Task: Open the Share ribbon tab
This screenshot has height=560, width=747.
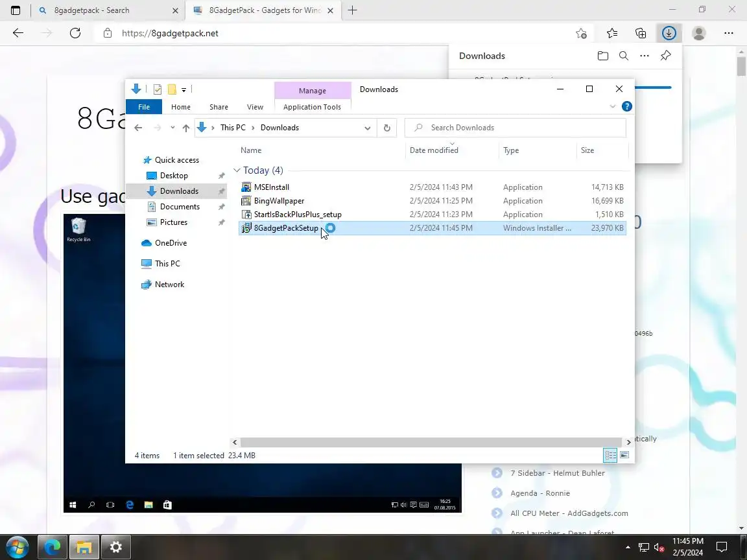Action: [x=219, y=107]
